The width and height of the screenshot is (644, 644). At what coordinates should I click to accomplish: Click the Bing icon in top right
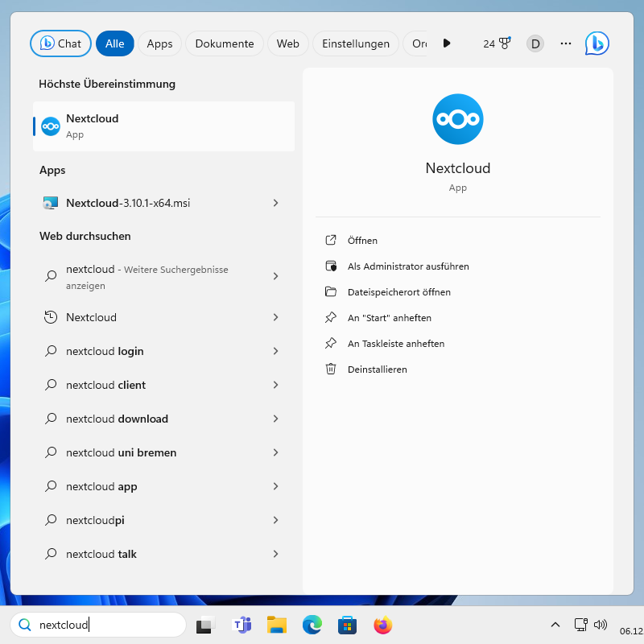(x=597, y=43)
